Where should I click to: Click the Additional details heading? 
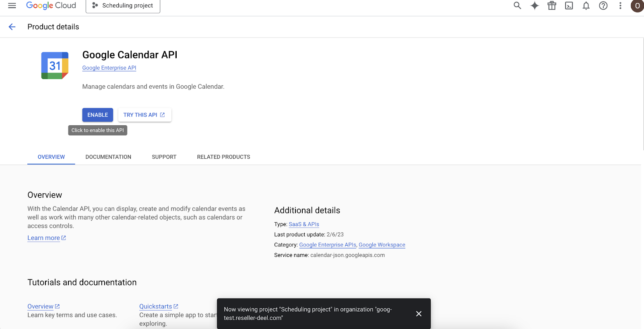pos(307,211)
